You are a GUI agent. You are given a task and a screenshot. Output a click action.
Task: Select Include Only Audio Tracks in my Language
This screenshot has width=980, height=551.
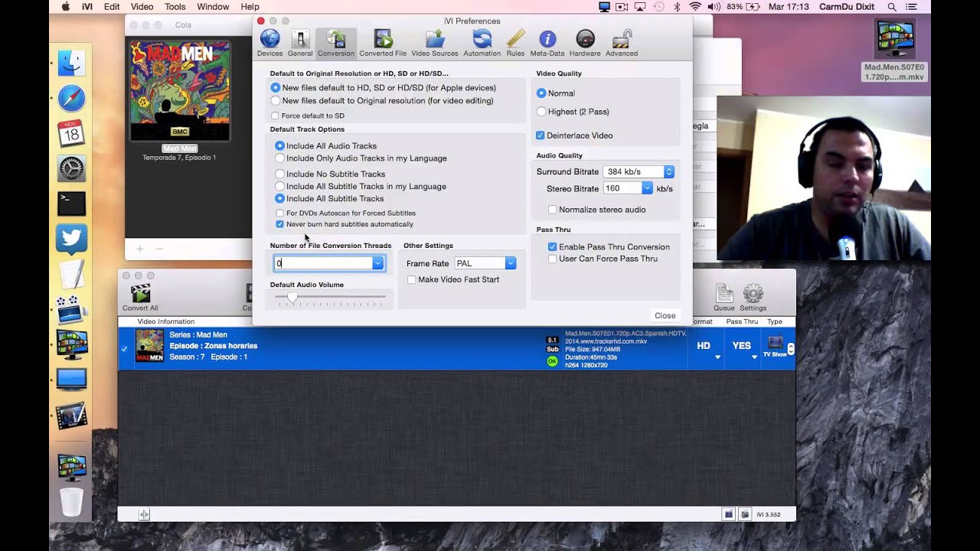pyautogui.click(x=279, y=158)
